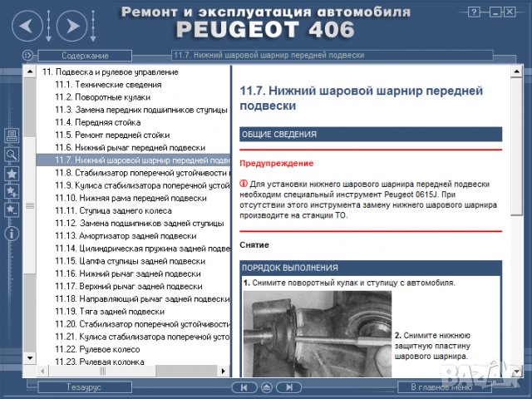Open 11.14. Цилиндрическая пружина entry

click(x=142, y=249)
